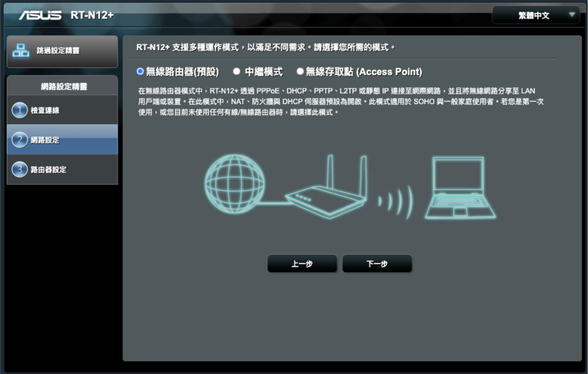Select 中繼模式 radio button
This screenshot has width=588, height=374.
coord(237,71)
